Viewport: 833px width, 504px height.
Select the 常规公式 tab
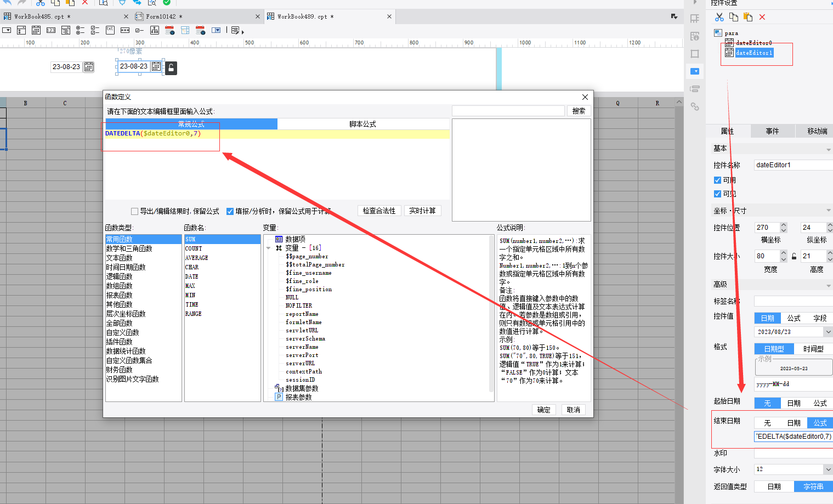[x=191, y=124]
